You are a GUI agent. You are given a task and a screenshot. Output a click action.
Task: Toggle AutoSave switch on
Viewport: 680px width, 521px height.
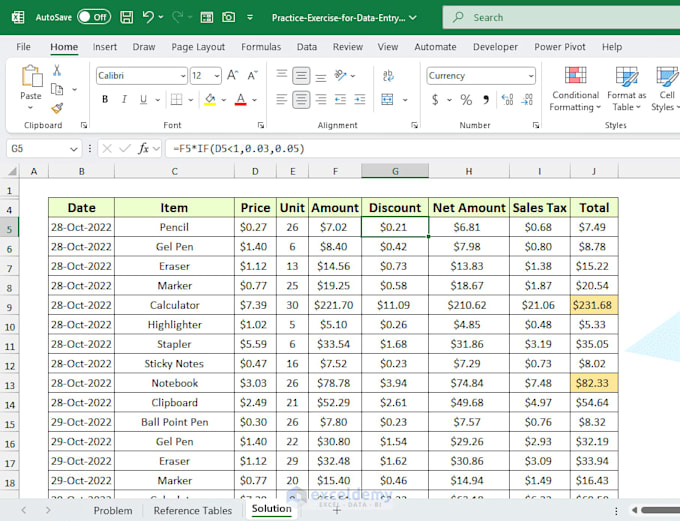coord(94,17)
